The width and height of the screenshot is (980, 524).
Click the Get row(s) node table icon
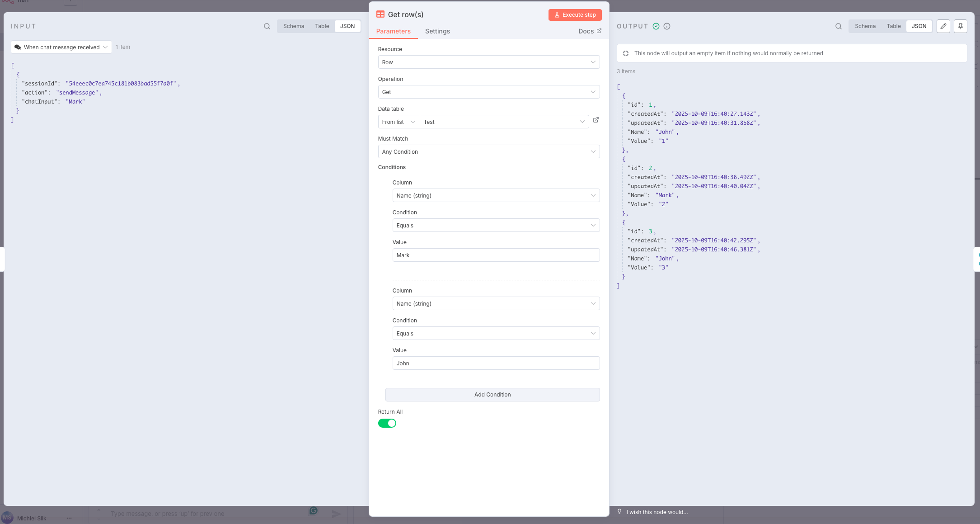tap(380, 14)
